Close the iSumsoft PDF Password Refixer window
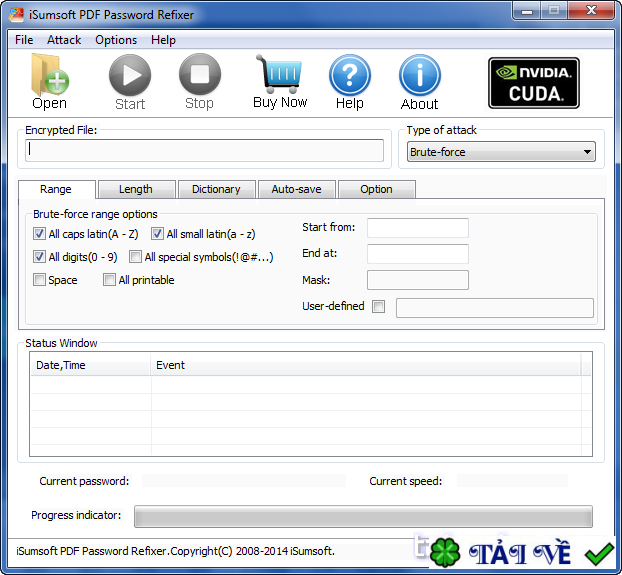The height and width of the screenshot is (575, 622). [x=591, y=11]
